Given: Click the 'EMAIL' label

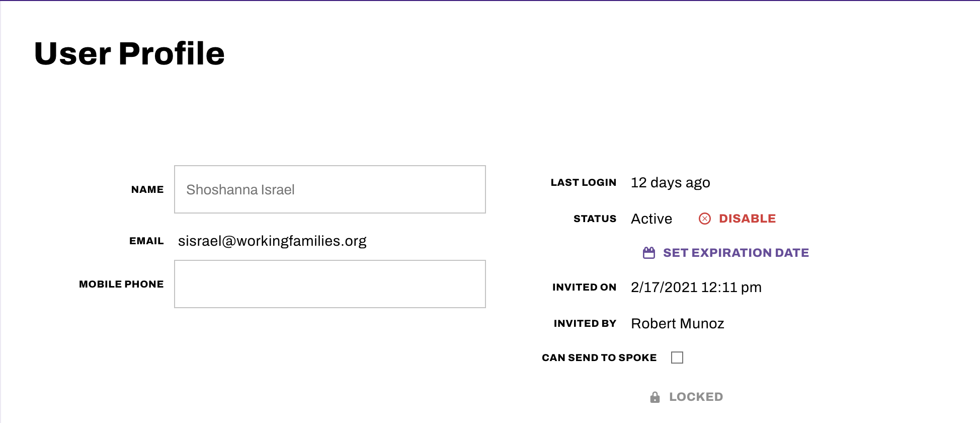Looking at the screenshot, I should (146, 241).
